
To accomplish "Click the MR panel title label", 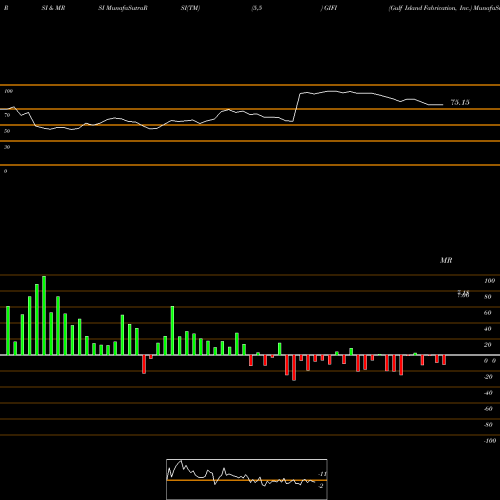I will (446, 260).
